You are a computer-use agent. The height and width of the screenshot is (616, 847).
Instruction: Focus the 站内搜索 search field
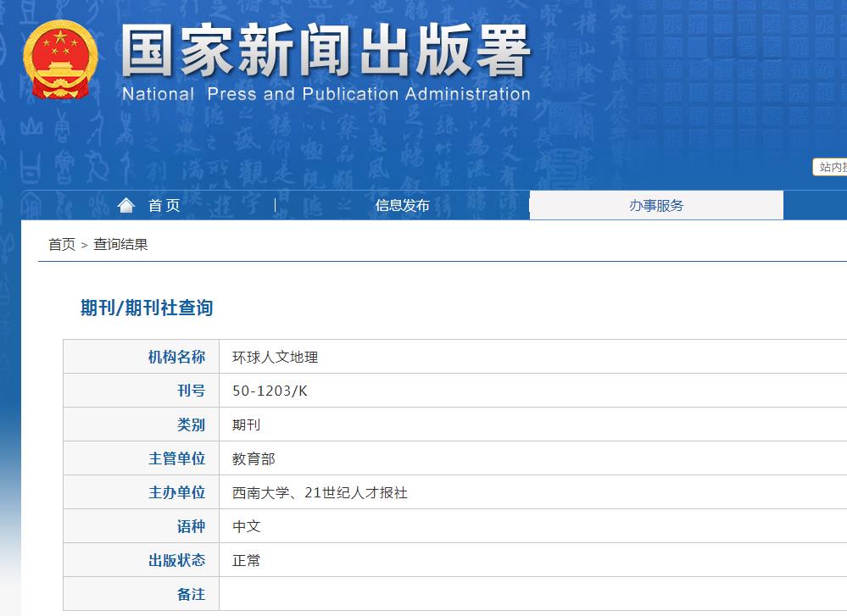coord(831,168)
